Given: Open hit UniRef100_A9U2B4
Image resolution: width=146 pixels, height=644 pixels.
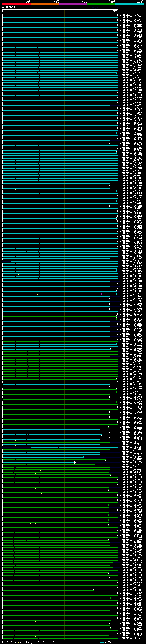Looking at the screenshot, I should 131,35.
